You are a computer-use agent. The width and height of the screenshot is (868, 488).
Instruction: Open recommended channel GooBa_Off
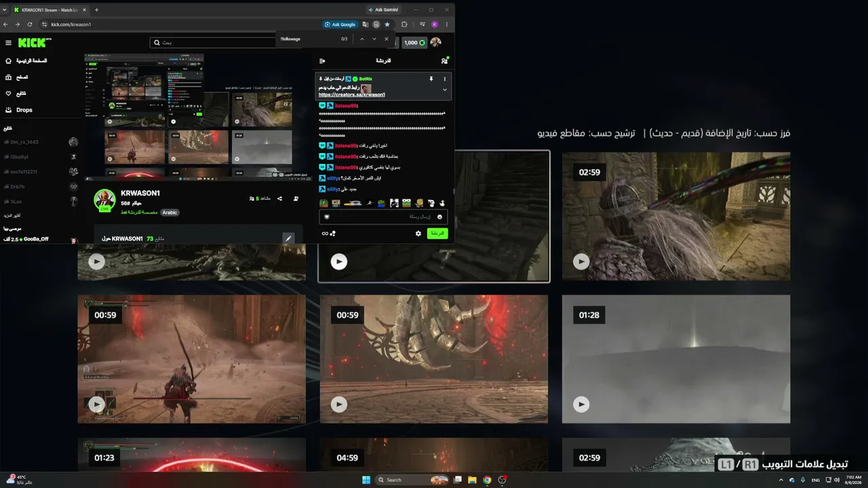click(x=41, y=239)
